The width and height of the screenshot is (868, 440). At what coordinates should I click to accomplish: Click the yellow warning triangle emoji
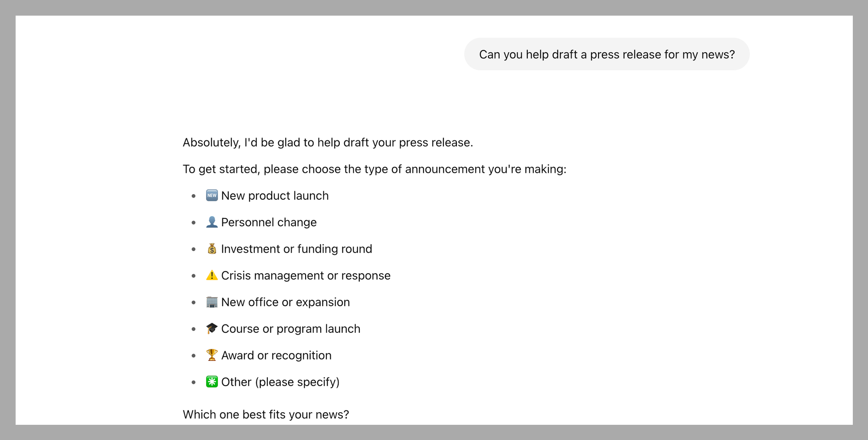[x=212, y=275]
